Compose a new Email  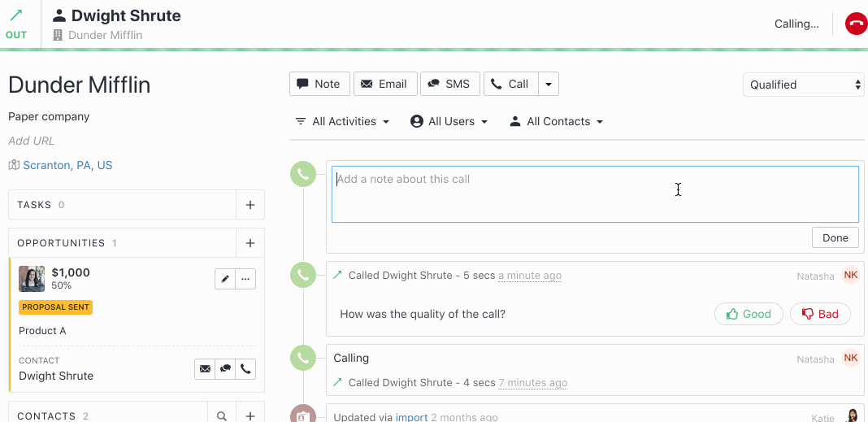385,85
